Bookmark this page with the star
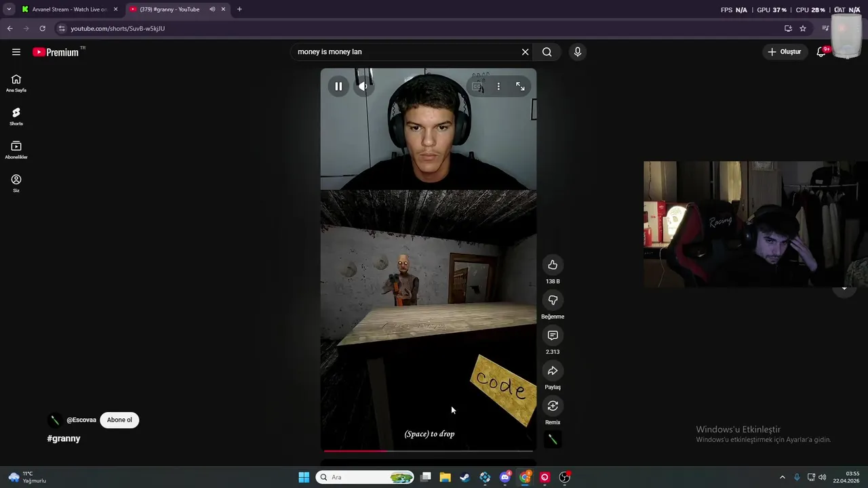 click(803, 28)
